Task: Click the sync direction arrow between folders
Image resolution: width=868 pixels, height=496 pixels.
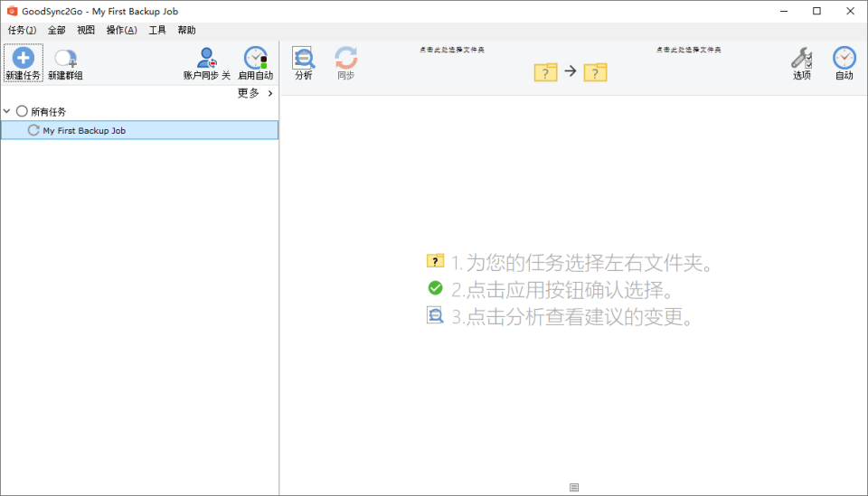Action: tap(571, 70)
